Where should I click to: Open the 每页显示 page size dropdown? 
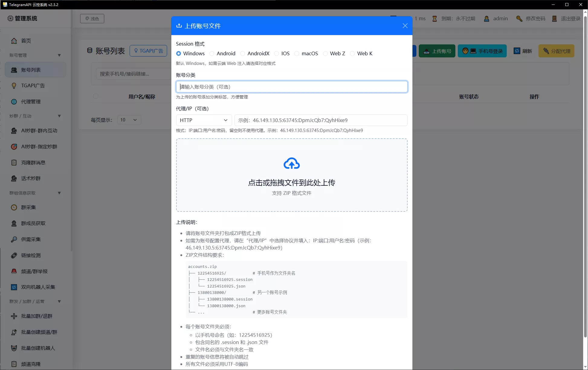point(129,120)
